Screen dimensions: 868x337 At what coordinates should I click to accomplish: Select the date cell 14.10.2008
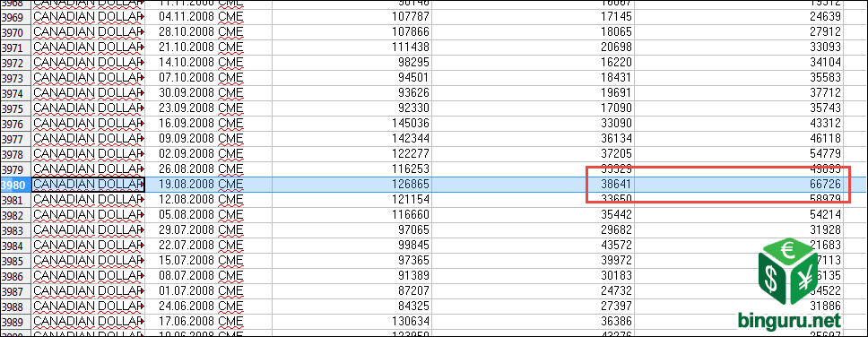[x=208, y=63]
